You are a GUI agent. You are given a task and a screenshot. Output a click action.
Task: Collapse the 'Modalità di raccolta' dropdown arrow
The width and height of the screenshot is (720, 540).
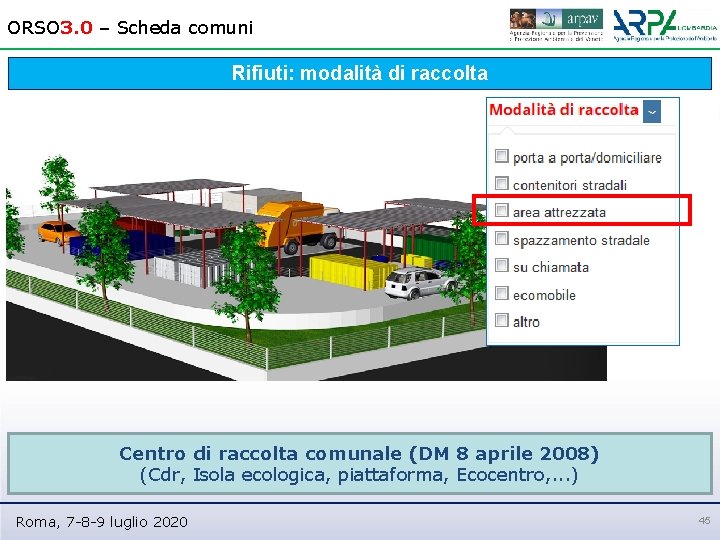pyautogui.click(x=652, y=112)
